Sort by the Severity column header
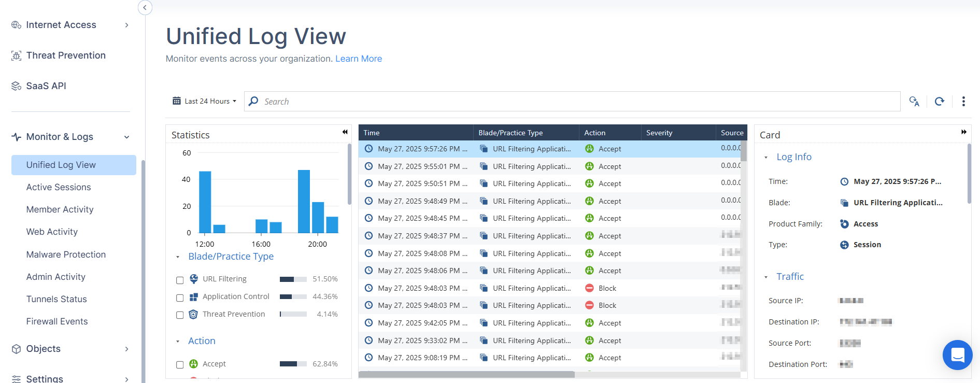 point(659,133)
